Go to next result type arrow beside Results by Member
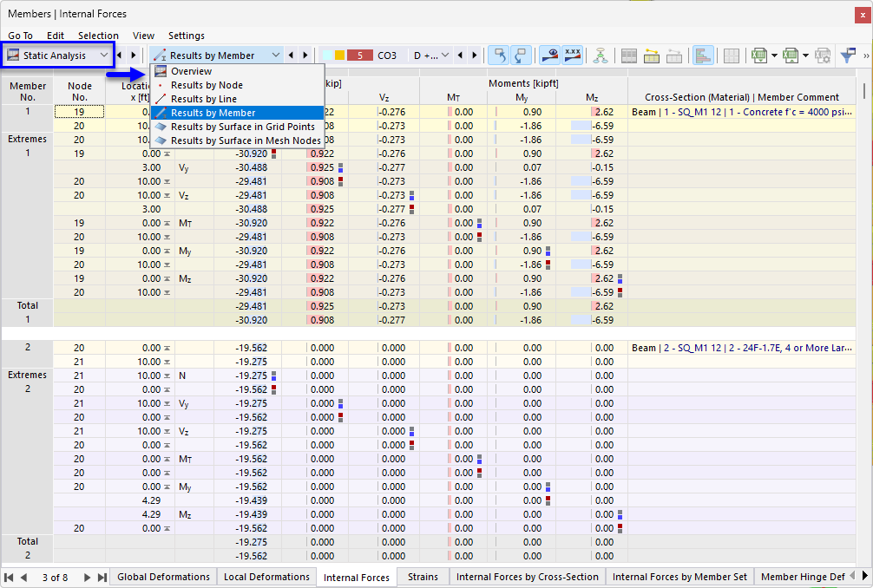The width and height of the screenshot is (873, 588). (305, 56)
